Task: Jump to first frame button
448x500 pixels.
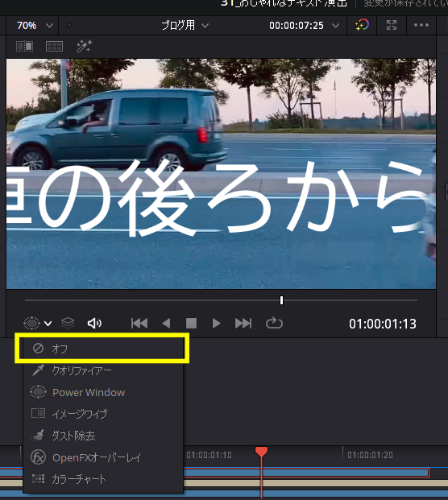Action: click(x=139, y=324)
